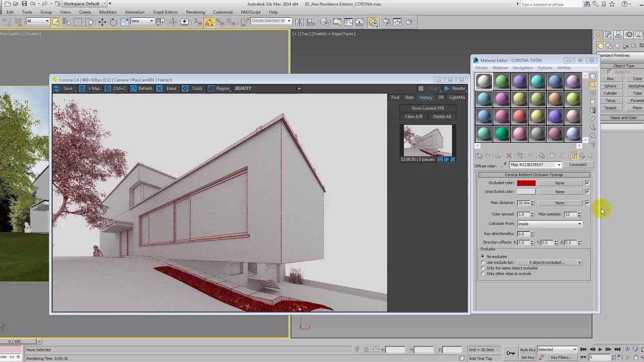Click the red Occluded color swatch
This screenshot has height=362, width=644.
coord(526,183)
